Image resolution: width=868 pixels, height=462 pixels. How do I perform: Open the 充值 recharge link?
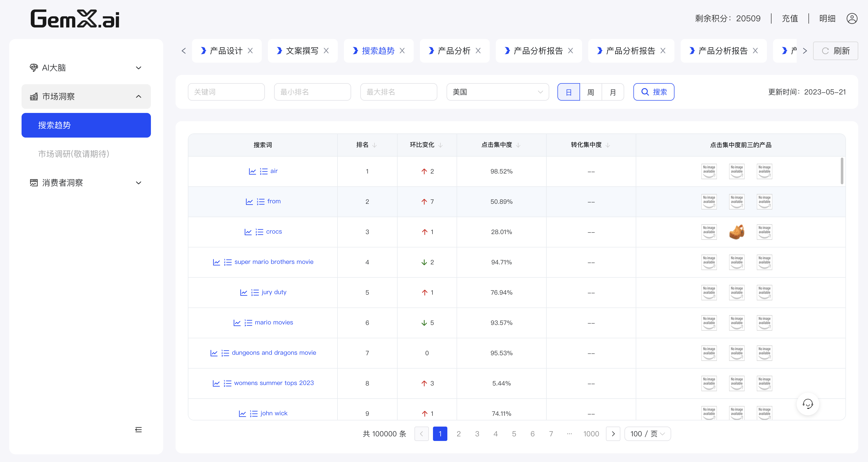click(790, 18)
